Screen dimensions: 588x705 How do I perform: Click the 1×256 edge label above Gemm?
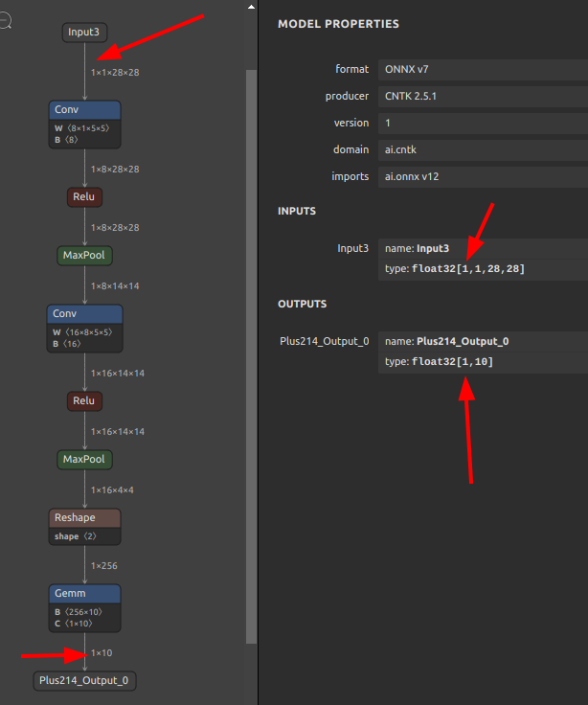point(103,566)
